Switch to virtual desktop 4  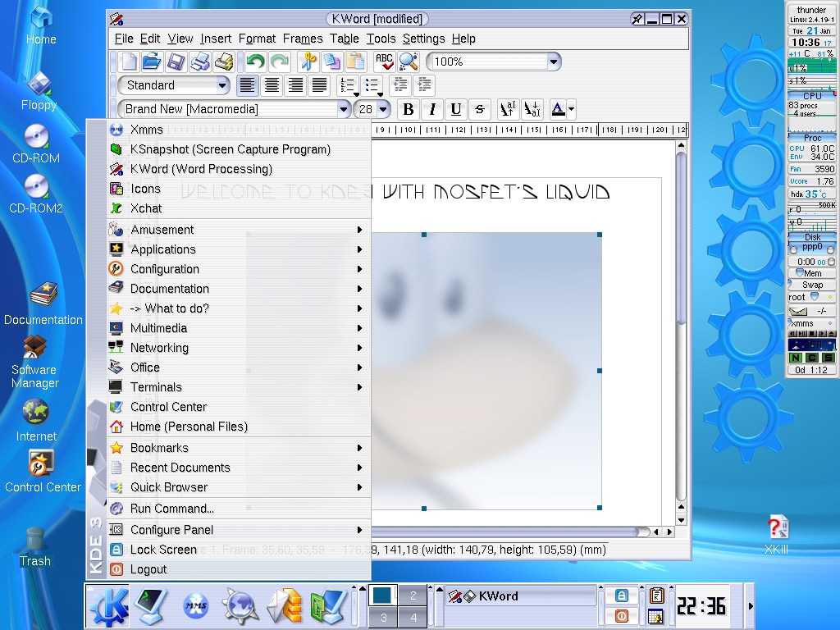(413, 617)
